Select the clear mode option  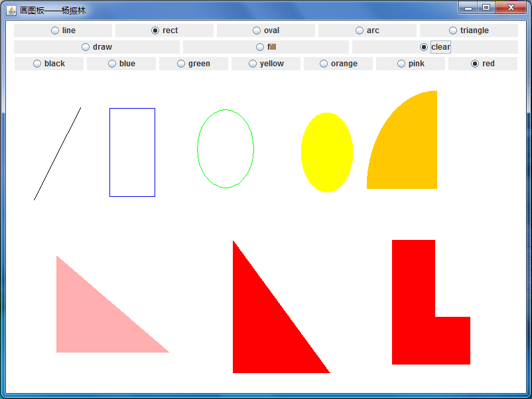(435, 47)
